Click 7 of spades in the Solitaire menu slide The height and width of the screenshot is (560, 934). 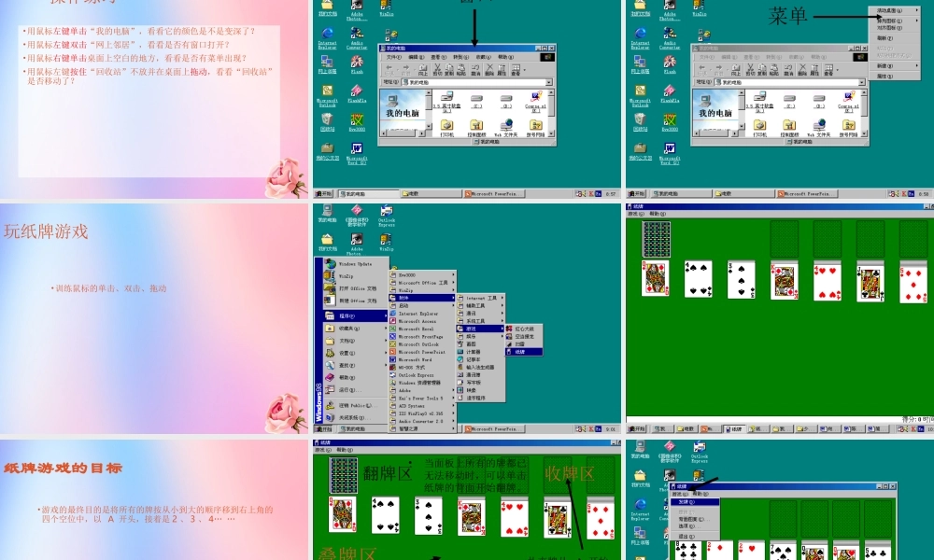click(783, 551)
